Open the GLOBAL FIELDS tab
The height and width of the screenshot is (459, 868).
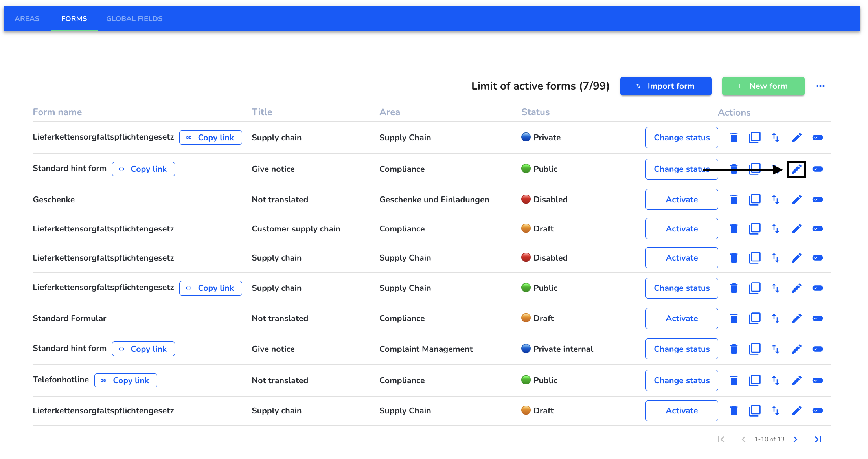point(134,19)
